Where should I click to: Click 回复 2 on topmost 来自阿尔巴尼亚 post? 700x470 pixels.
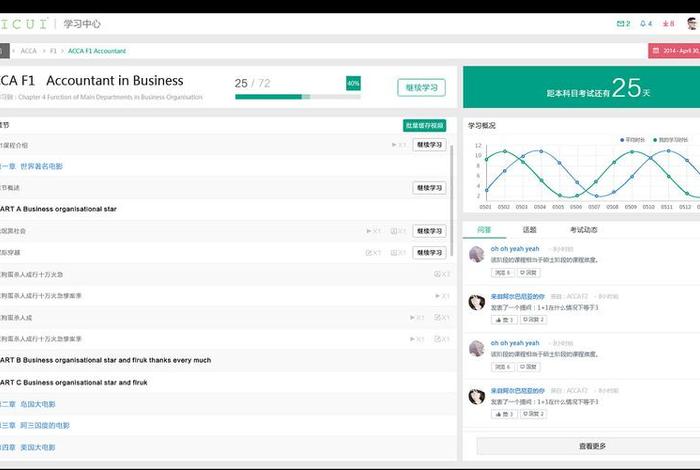pos(533,320)
